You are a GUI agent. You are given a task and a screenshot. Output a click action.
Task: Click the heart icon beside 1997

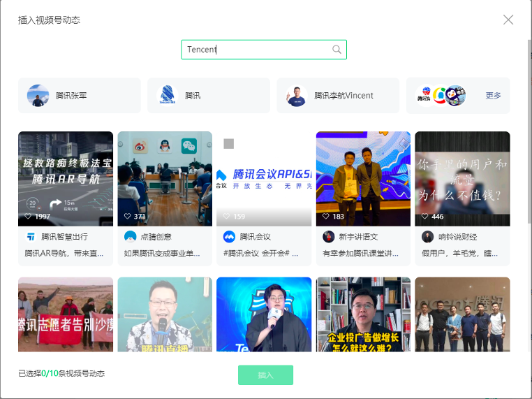coord(28,217)
